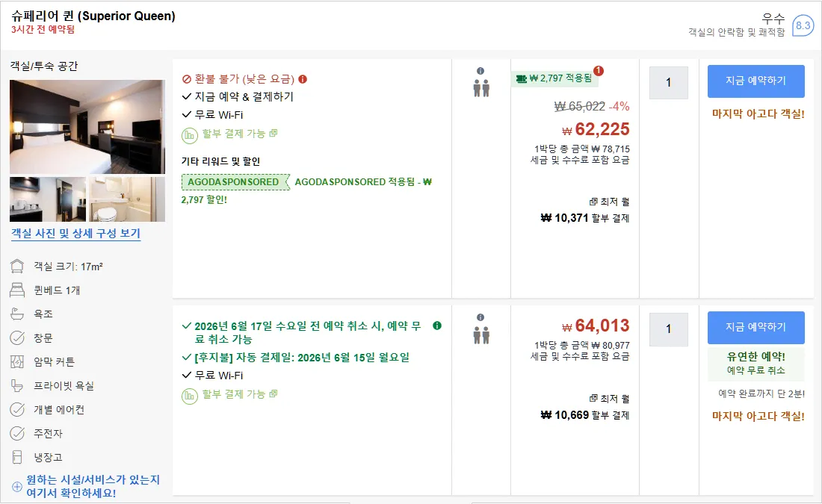822x504 pixels.
Task: Click the room size icon
Action: click(17, 266)
